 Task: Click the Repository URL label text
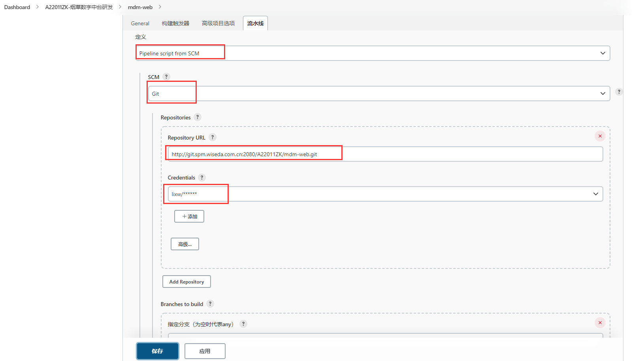(x=186, y=138)
